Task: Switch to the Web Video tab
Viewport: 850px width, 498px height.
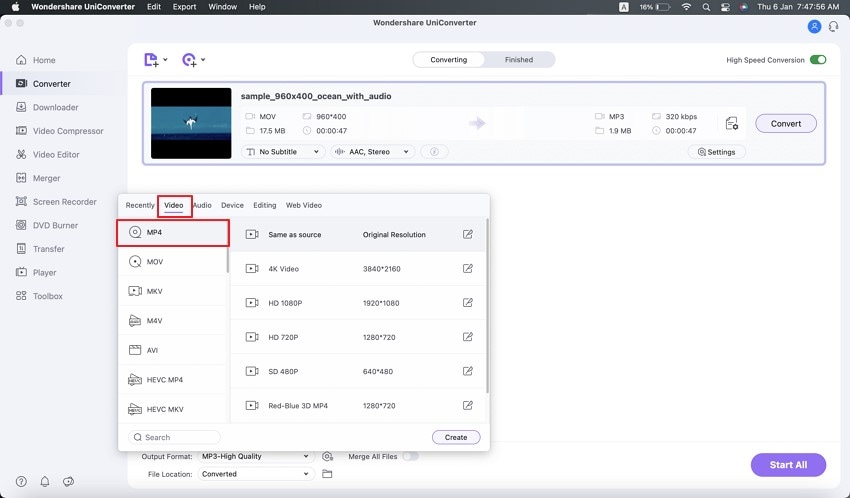Action: (304, 205)
